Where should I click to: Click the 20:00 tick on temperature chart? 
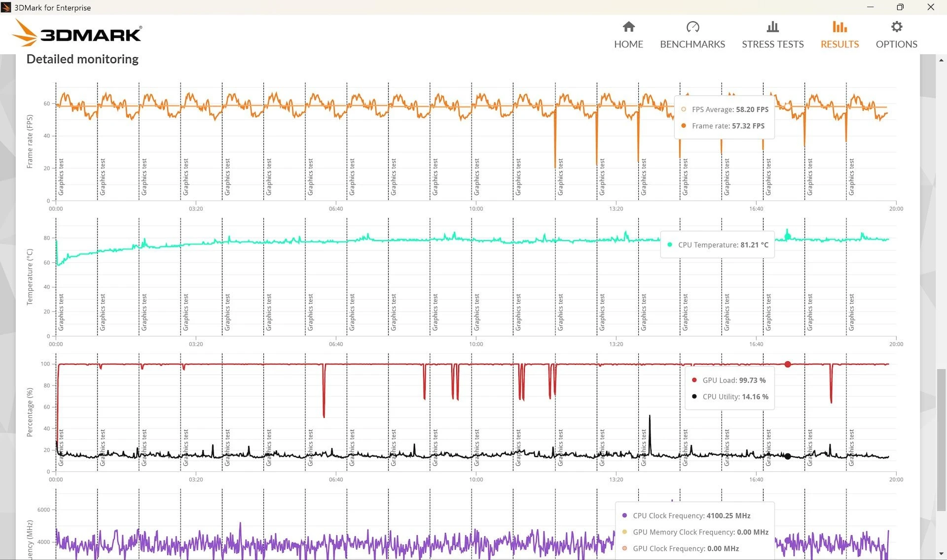click(896, 344)
